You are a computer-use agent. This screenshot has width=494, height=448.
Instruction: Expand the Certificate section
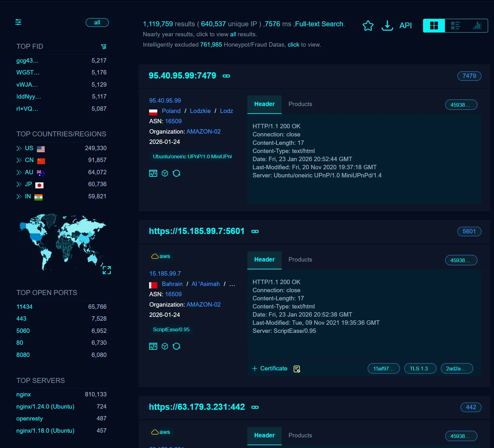pos(270,369)
